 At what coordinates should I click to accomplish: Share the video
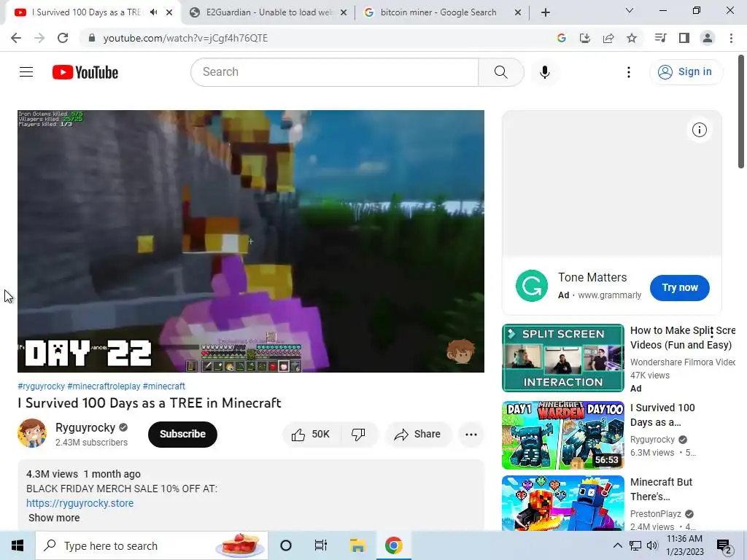click(418, 434)
